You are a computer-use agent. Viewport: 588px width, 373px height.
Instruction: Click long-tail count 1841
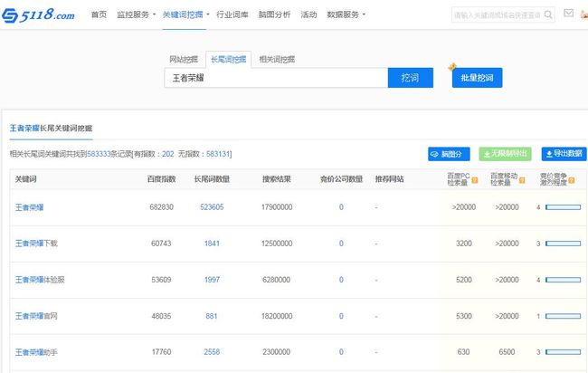[212, 244]
